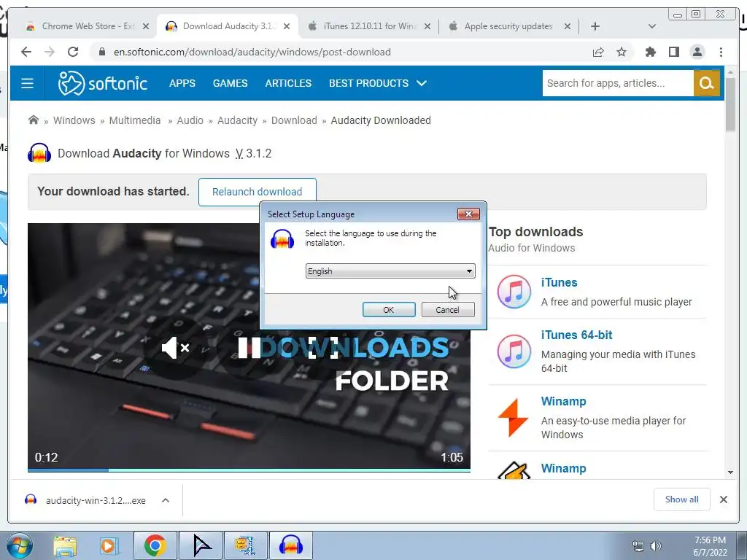The width and height of the screenshot is (747, 560).
Task: Close the Chrome Web Store tab
Action: point(146,27)
